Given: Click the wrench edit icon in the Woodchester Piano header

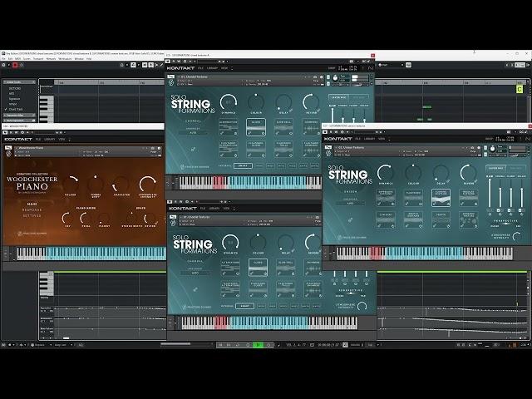Looking at the screenshot, I should pos(8,148).
